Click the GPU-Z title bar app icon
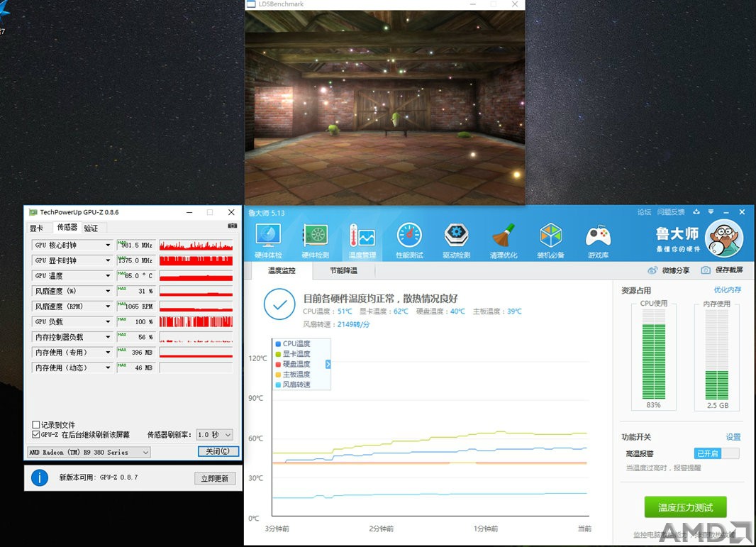Viewport: 756px width, 547px height. (33, 212)
